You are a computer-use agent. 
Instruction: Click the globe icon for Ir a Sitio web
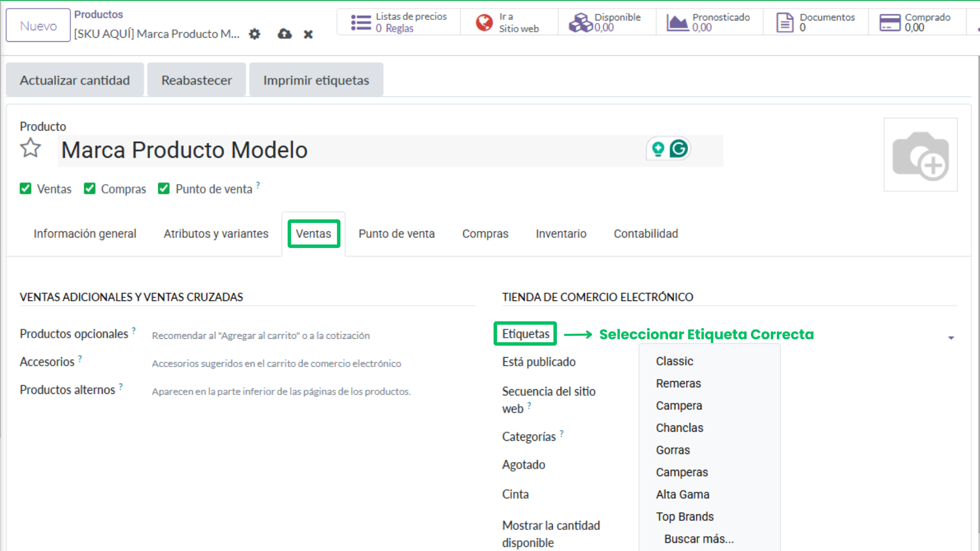pyautogui.click(x=483, y=22)
